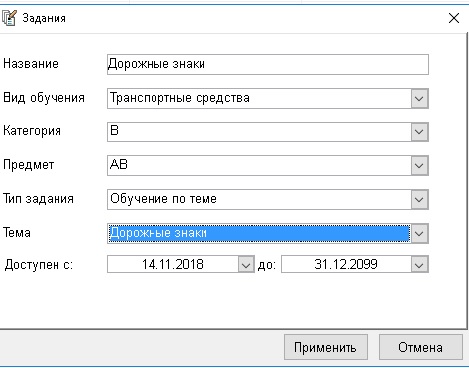Open the Предмет dropdown arrow

(x=419, y=166)
